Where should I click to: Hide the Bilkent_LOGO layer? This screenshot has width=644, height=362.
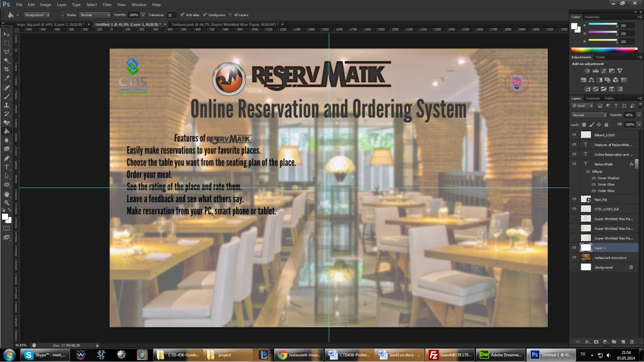click(574, 135)
